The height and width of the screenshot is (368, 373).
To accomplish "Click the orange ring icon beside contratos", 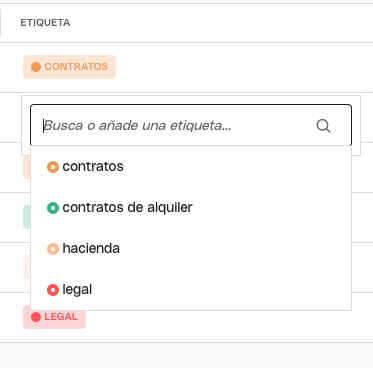I will point(53,167).
